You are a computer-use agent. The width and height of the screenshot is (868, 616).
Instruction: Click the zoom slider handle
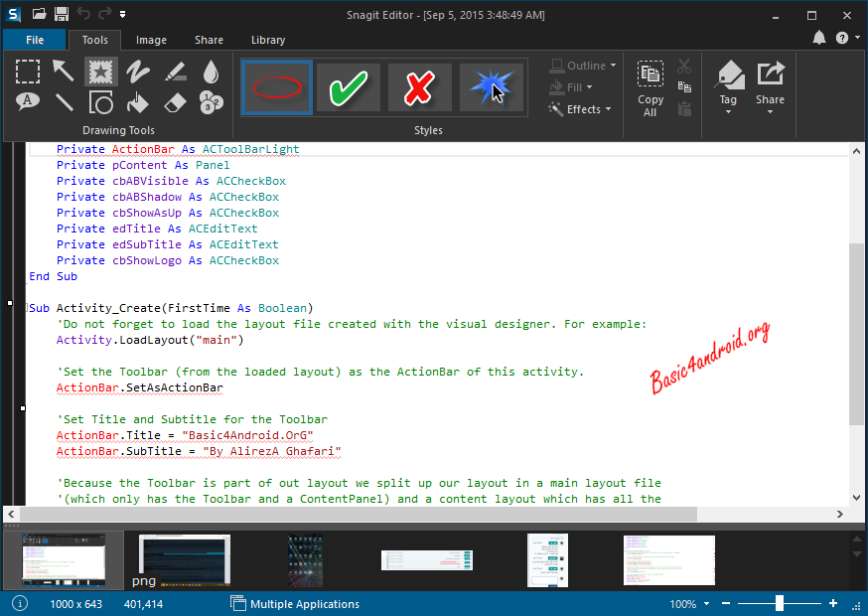(x=780, y=603)
